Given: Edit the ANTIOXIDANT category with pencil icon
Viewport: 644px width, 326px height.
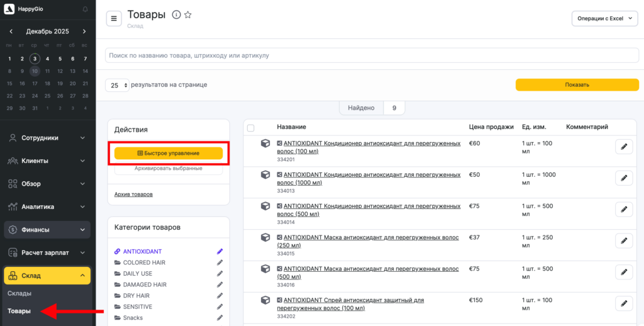Looking at the screenshot, I should [219, 252].
